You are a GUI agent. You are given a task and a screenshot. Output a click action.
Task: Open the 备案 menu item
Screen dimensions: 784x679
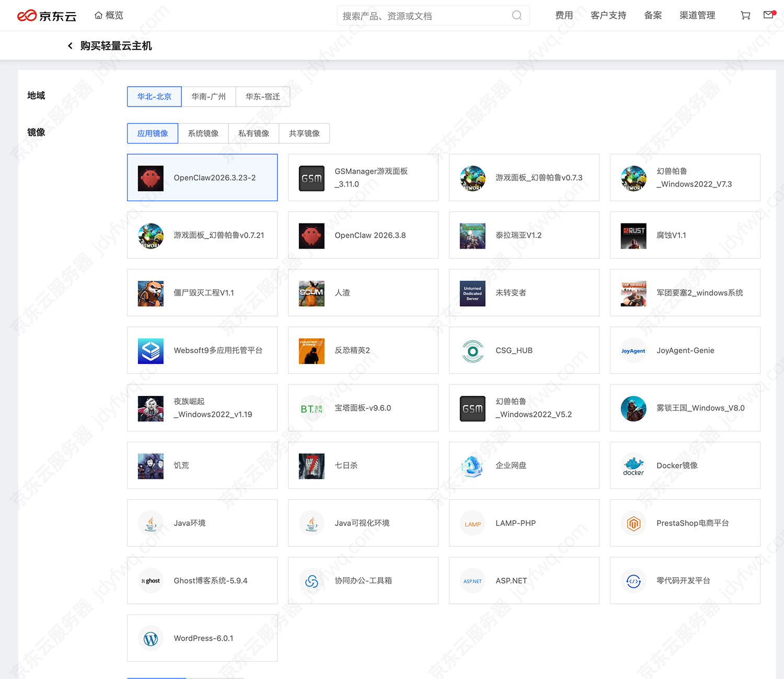(653, 16)
